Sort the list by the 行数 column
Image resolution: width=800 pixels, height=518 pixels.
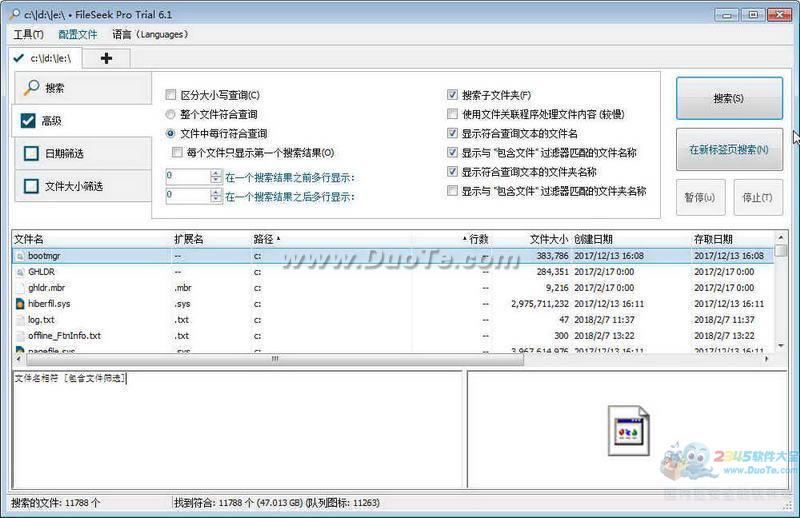[x=478, y=239]
